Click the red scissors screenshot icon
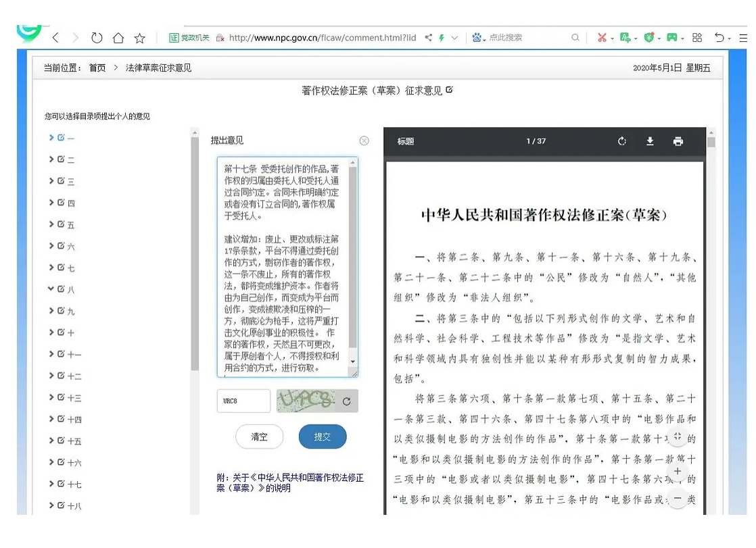The image size is (756, 548). pos(602,38)
